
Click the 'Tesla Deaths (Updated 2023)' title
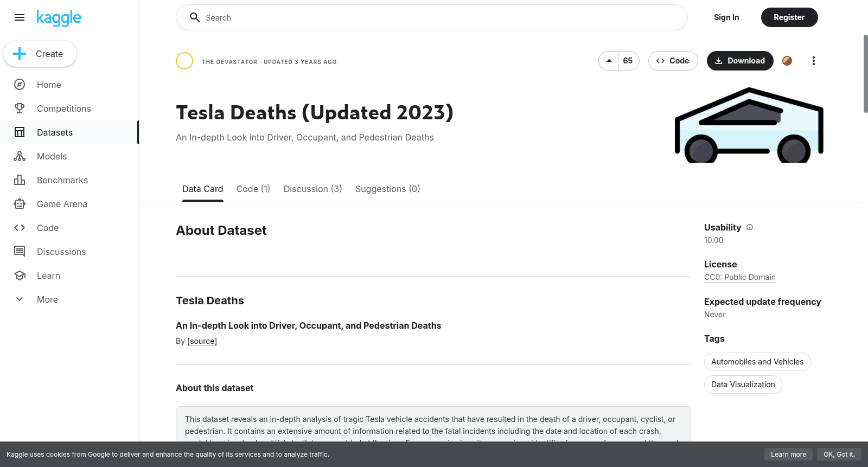click(x=315, y=113)
